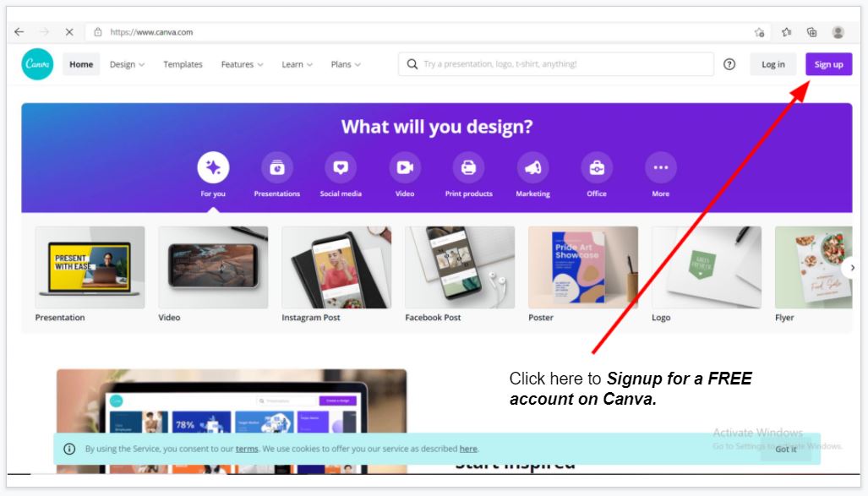The width and height of the screenshot is (868, 496).
Task: Open the cookie policy 'here' link
Action: (468, 449)
